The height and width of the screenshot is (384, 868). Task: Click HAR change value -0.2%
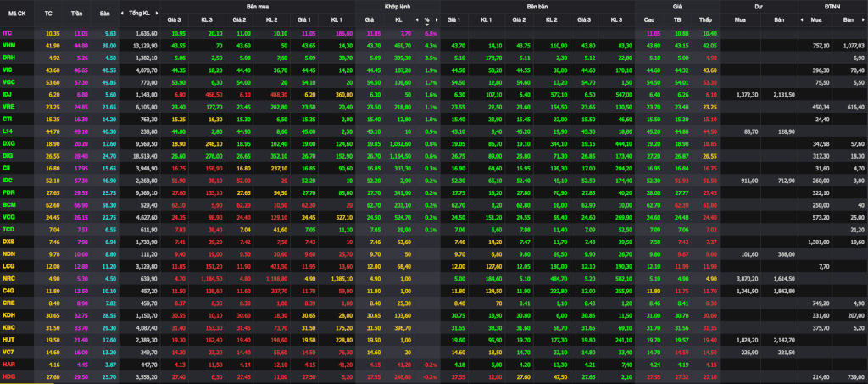[x=430, y=363]
